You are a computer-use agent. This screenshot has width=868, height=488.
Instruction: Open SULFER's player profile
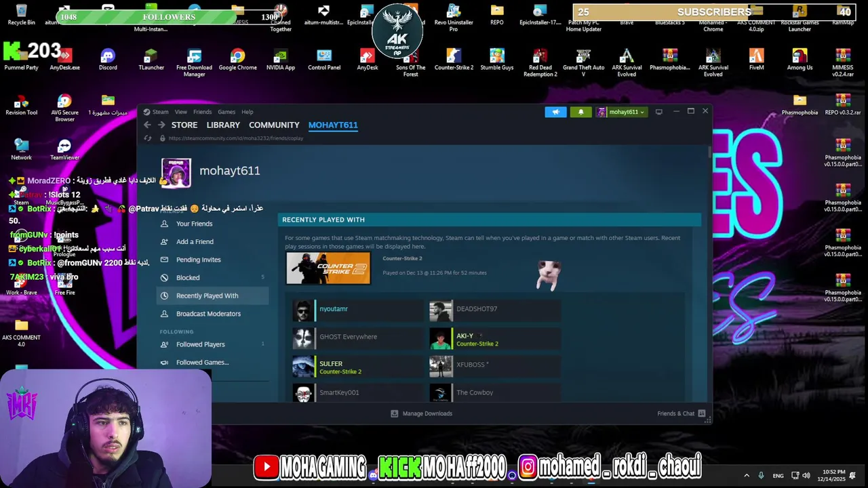coord(358,367)
